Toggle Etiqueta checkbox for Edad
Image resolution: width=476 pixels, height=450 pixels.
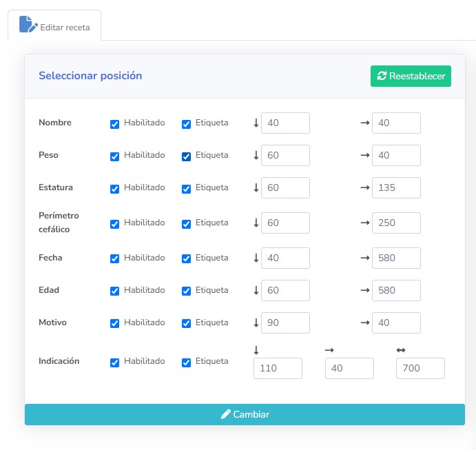tap(187, 292)
